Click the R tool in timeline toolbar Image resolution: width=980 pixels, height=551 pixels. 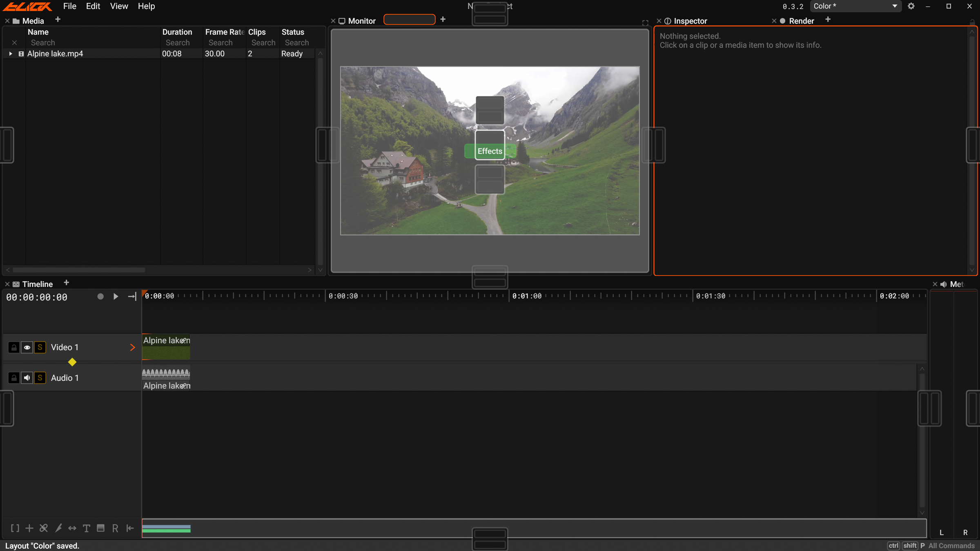(x=115, y=528)
